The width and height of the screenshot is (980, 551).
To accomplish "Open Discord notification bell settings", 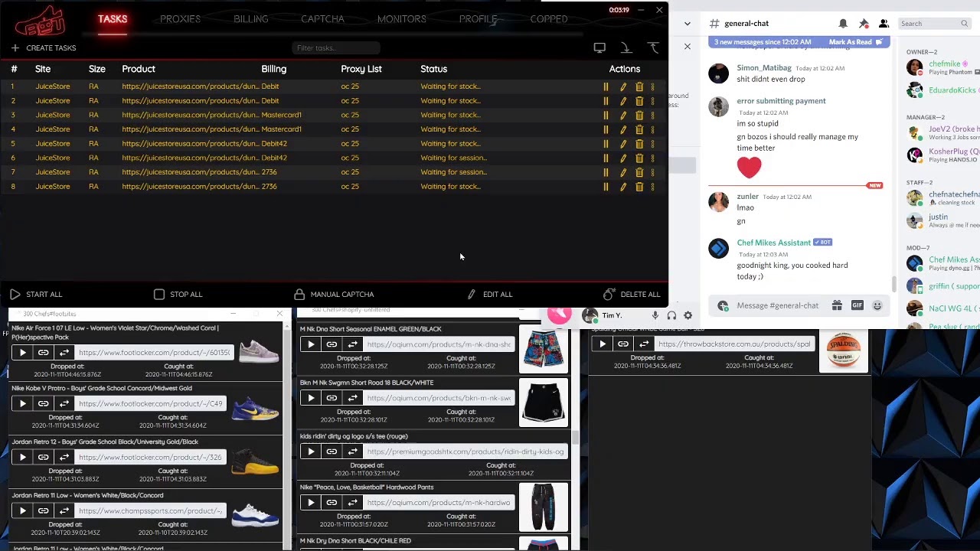I will 843,24.
